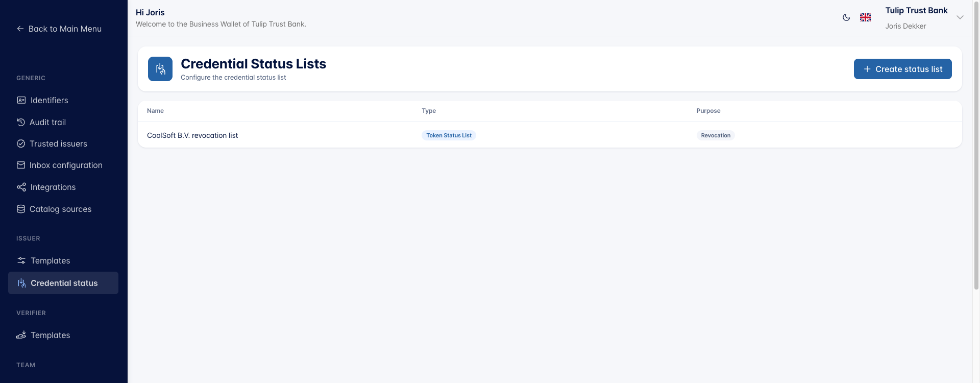Click the Identifiers card icon in sidebar
980x383 pixels.
(x=21, y=100)
